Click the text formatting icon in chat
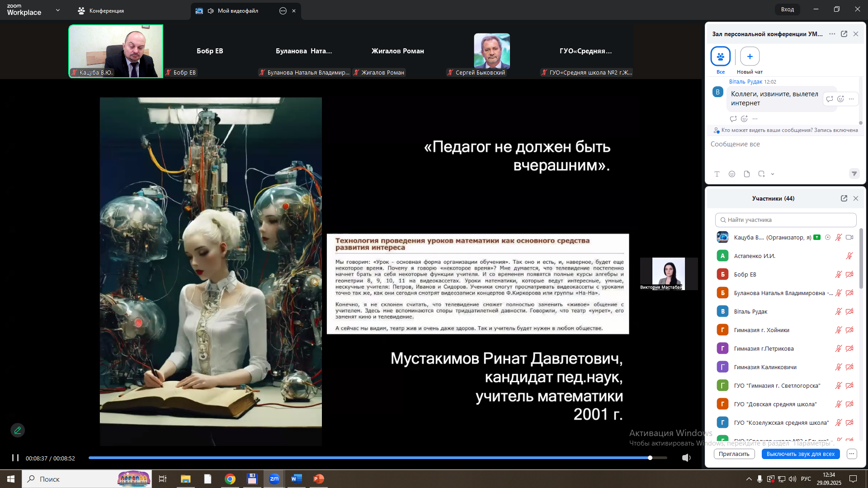 pyautogui.click(x=717, y=174)
